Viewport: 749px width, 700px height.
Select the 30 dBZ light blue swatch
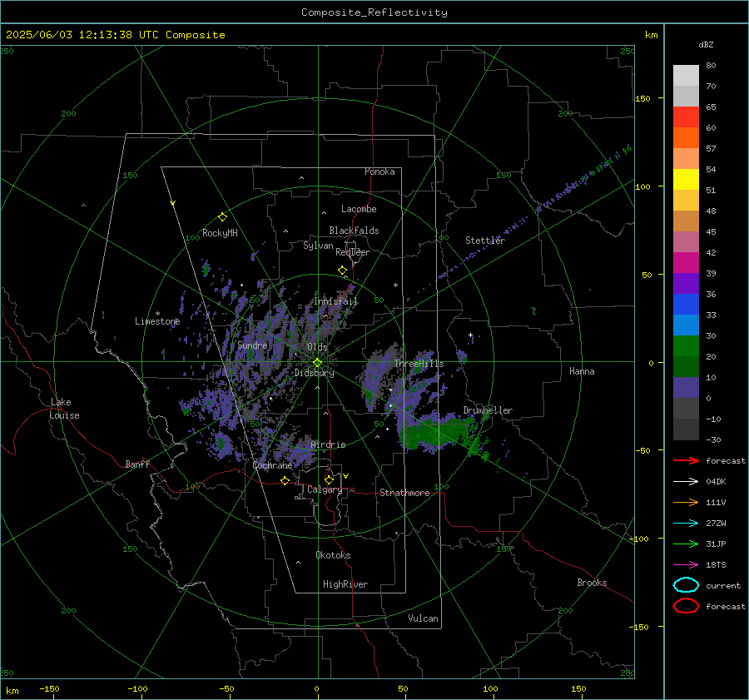click(686, 325)
